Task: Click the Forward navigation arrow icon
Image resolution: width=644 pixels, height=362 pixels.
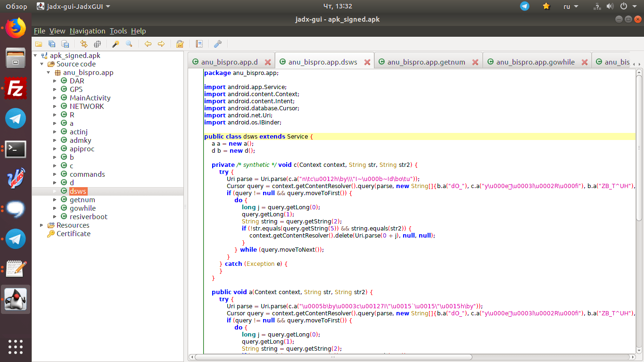Action: tap(161, 44)
